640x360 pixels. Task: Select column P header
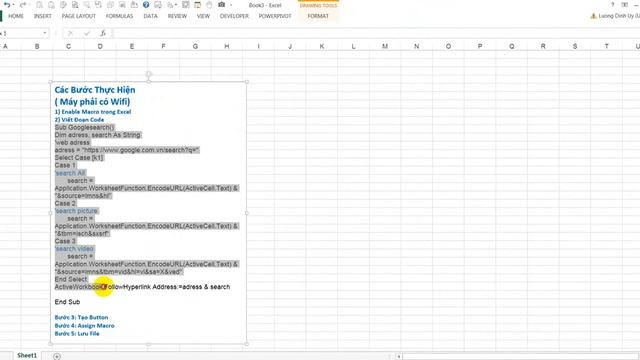(x=480, y=46)
